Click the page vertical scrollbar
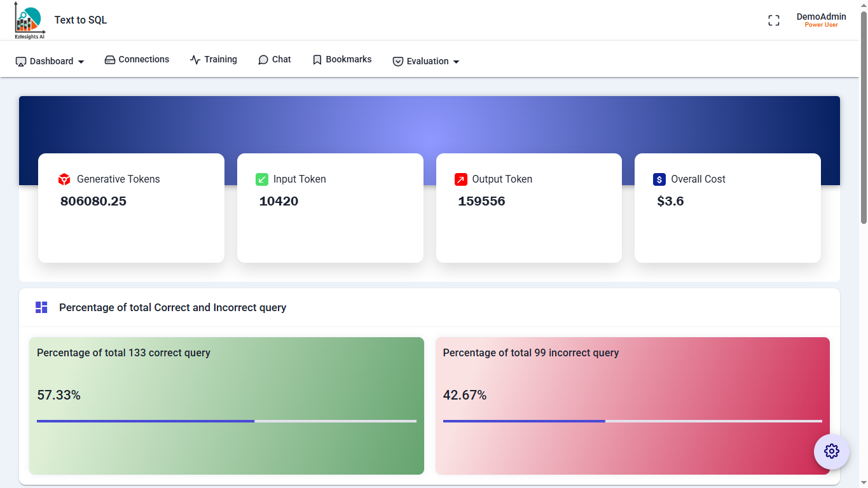Viewport: 868px width, 488px height. point(864,118)
